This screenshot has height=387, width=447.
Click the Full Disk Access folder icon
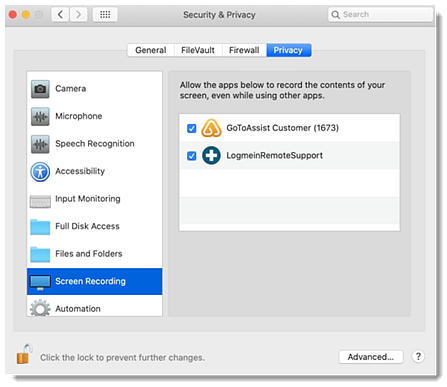[40, 227]
